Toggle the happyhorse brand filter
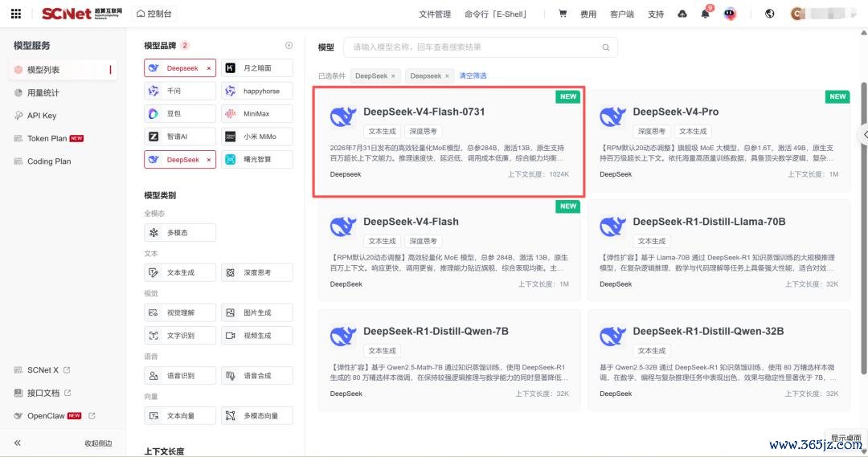 (257, 91)
